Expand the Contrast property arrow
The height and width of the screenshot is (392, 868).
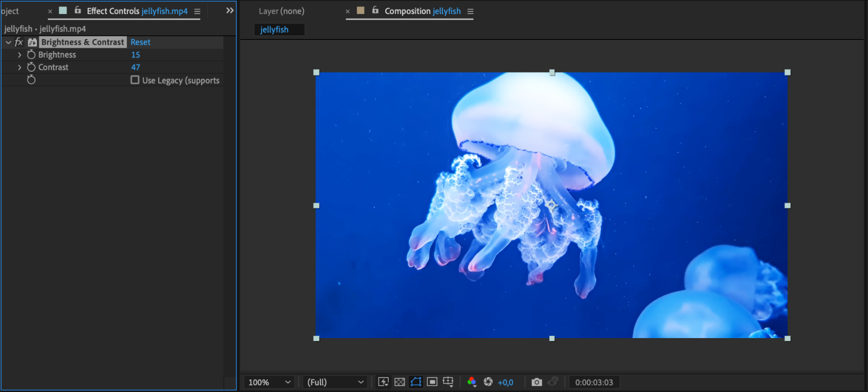coord(20,67)
